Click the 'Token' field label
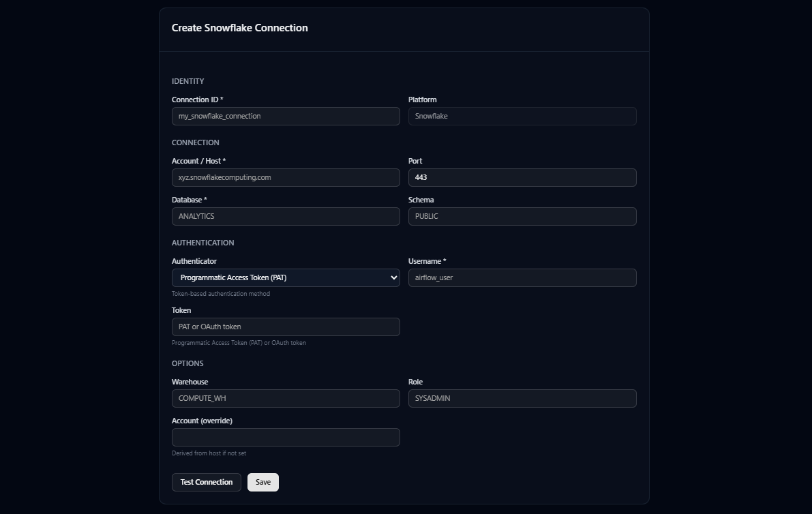Screen dimensions: 812x514 (x=181, y=310)
